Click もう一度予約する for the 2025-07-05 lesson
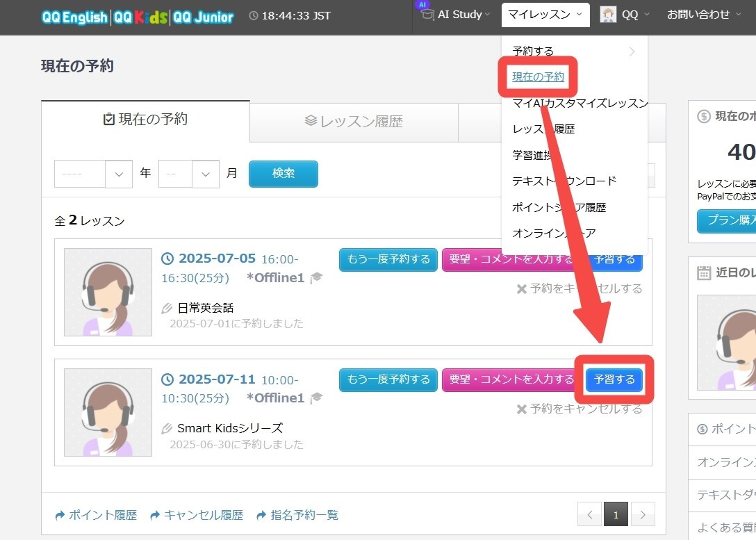This screenshot has width=756, height=540. point(388,259)
